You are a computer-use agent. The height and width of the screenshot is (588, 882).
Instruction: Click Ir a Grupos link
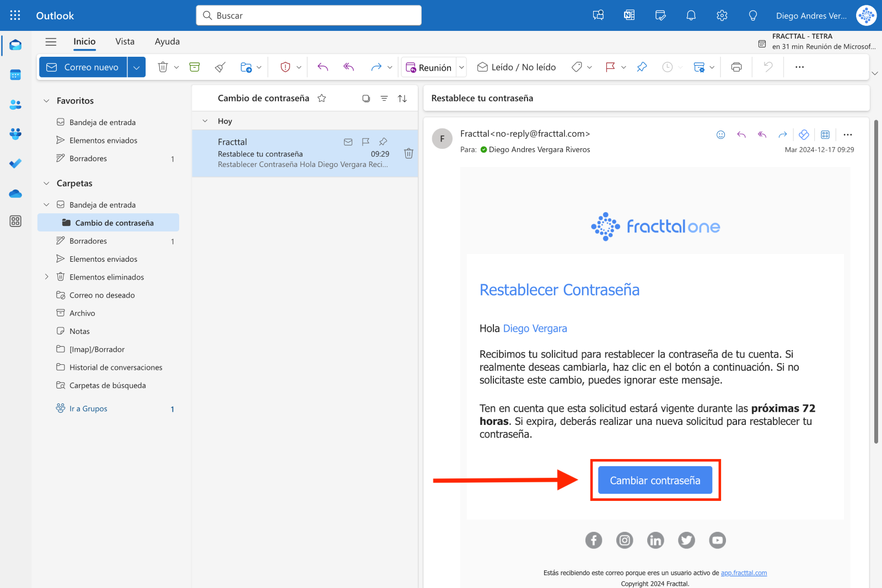[x=88, y=408]
